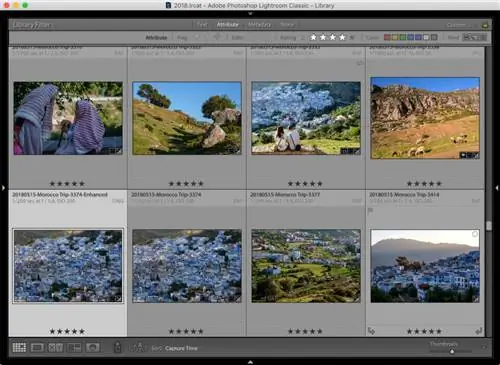The height and width of the screenshot is (365, 500).
Task: Click the badge icons on the sheep hillside thumbnail
Action: [x=469, y=155]
